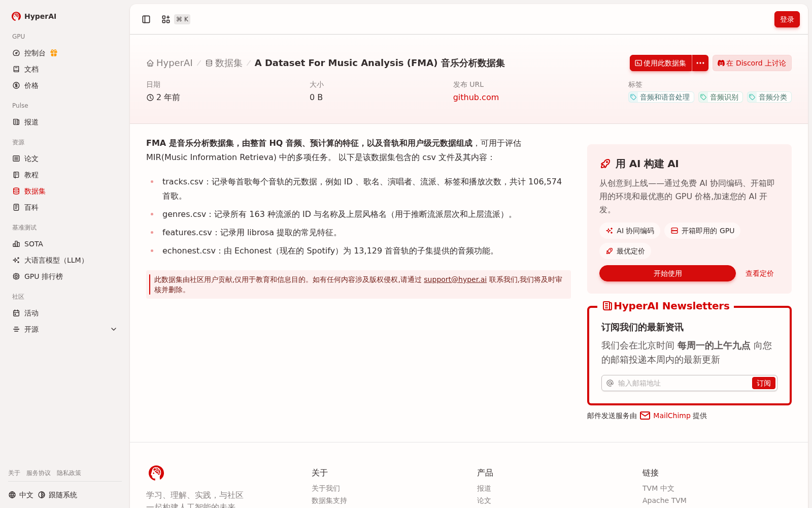Open the 控制台 console menu item
This screenshot has width=812, height=508.
(35, 53)
